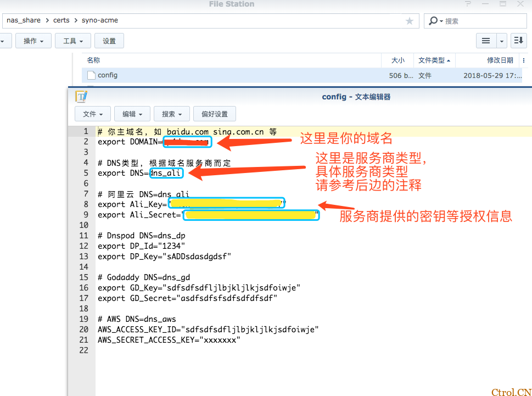532x396 pixels.
Task: Click the sort order icon on toolbar
Action: (518, 40)
